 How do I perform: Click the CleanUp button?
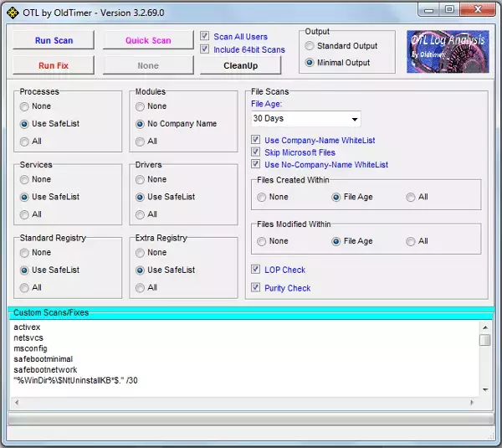pyautogui.click(x=240, y=65)
